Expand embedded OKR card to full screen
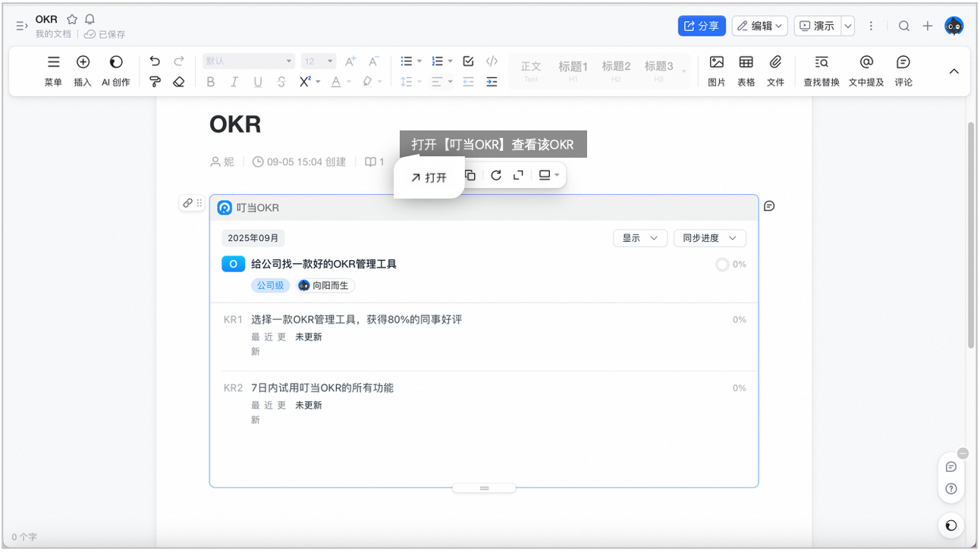Screen dimensions: 980x552 (x=518, y=175)
